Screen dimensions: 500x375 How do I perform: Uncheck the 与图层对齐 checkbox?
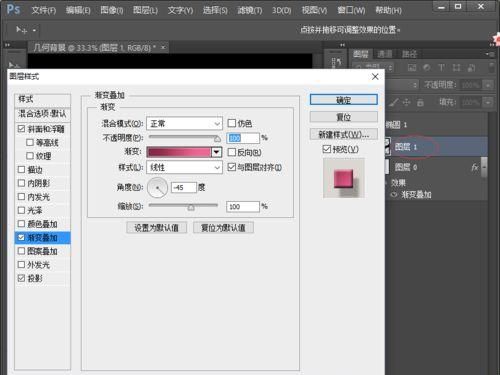coord(231,167)
